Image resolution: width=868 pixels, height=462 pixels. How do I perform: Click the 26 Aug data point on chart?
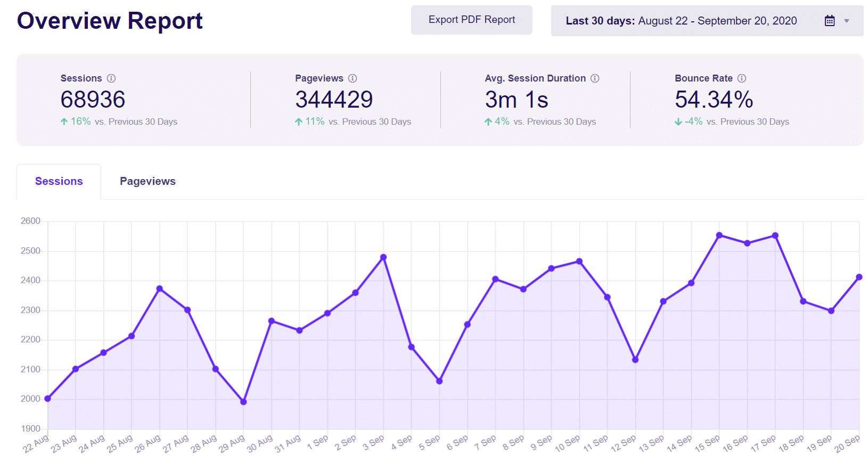pyautogui.click(x=160, y=289)
